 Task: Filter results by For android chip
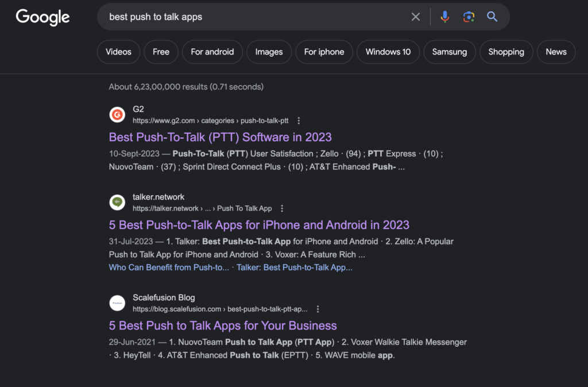pyautogui.click(x=212, y=52)
